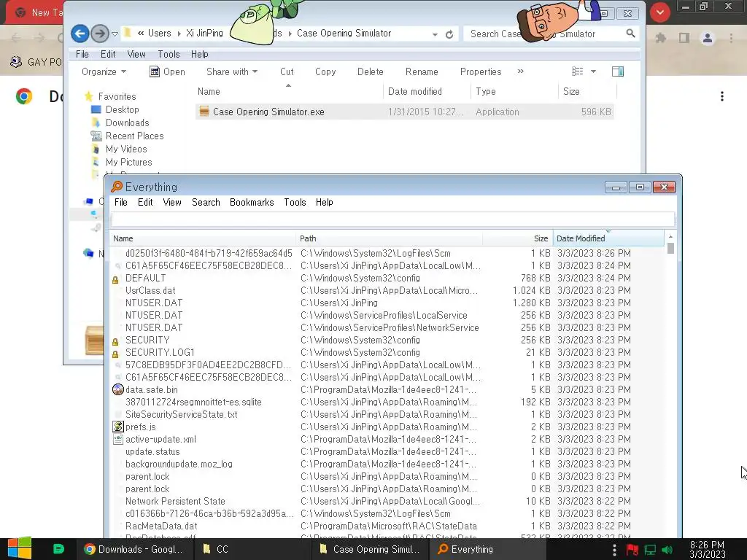Image resolution: width=747 pixels, height=560 pixels.
Task: Open Everything Tools menu
Action: click(295, 202)
